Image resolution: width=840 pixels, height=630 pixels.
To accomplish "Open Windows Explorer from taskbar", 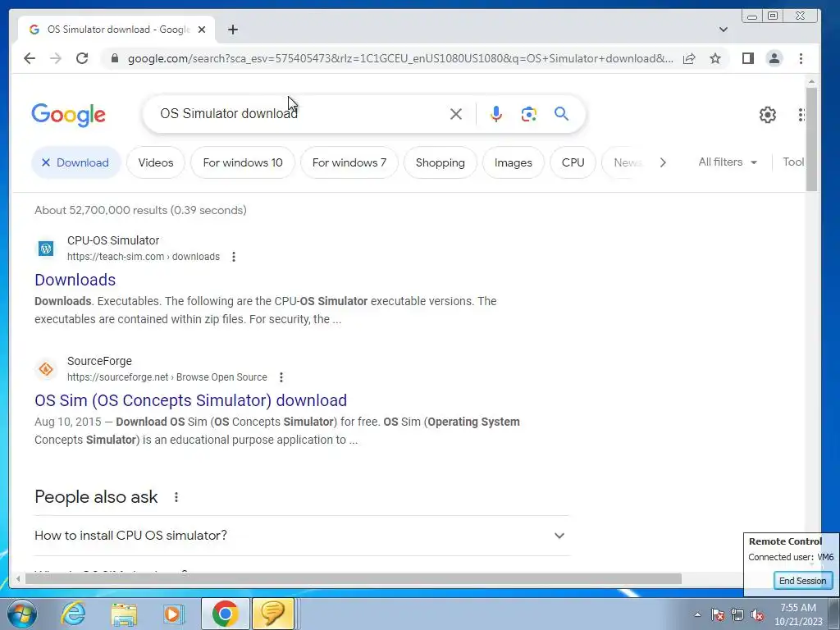I will [125, 614].
